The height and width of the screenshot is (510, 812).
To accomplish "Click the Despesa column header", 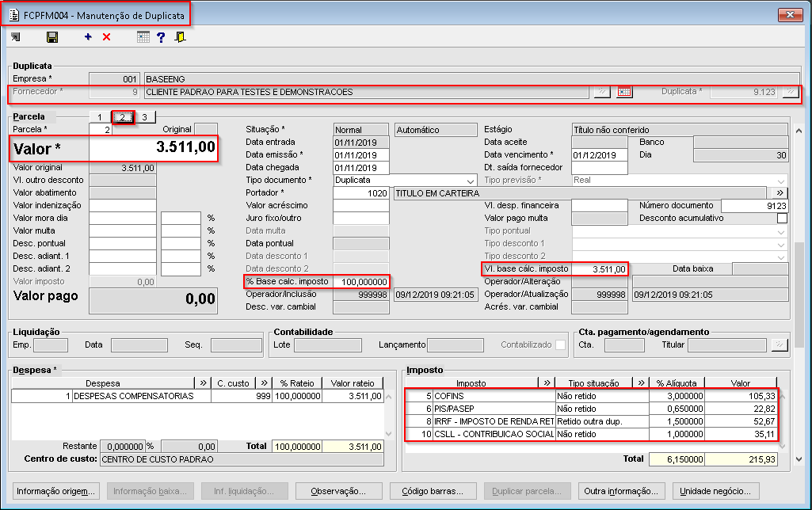I will [x=102, y=383].
